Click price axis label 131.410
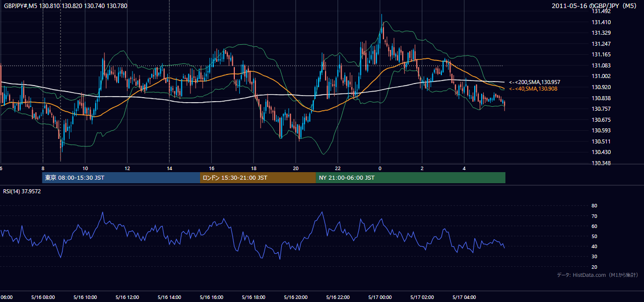 (601, 22)
